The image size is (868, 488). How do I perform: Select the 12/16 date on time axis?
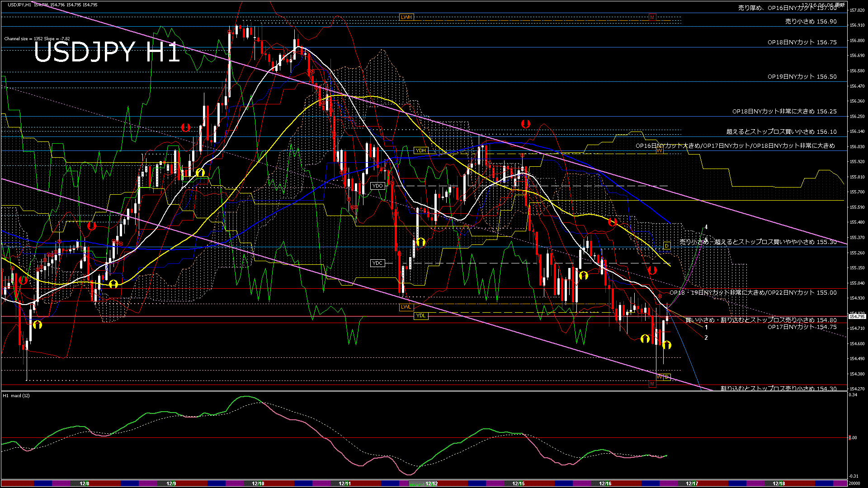click(605, 483)
